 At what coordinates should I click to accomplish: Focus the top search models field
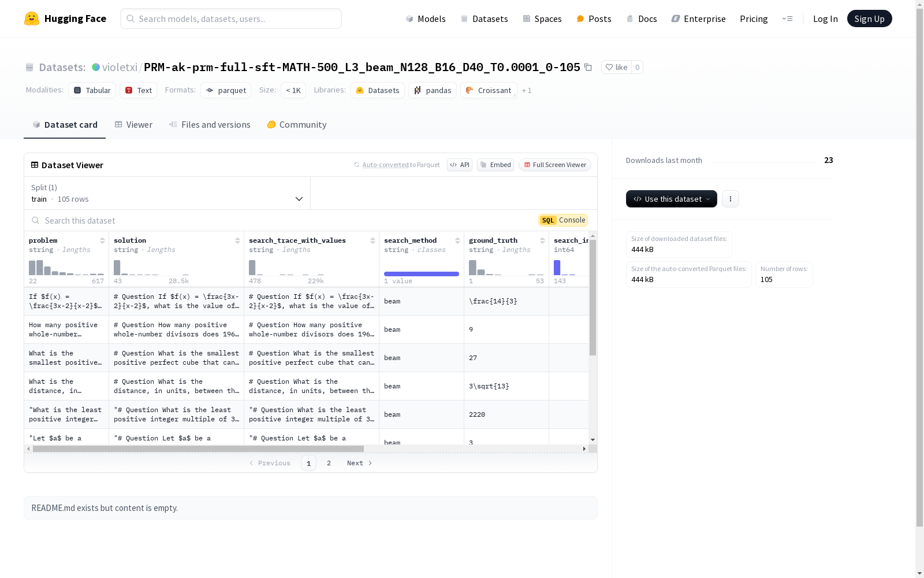pos(231,18)
